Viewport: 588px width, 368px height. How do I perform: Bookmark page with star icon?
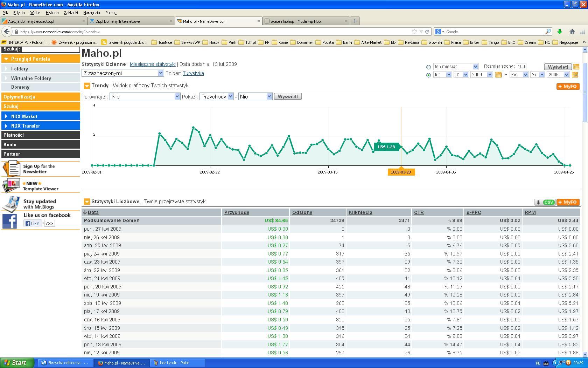[414, 32]
